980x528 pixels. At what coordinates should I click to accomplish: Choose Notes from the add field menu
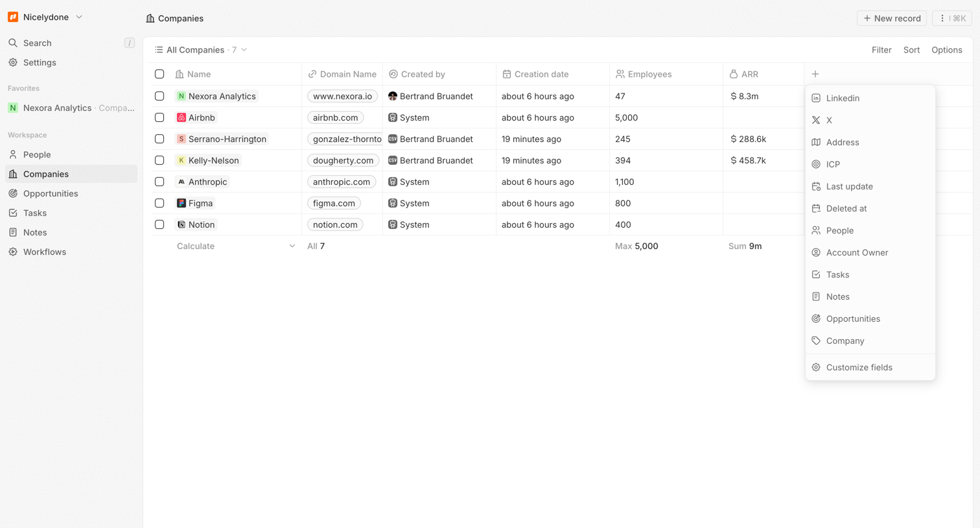[x=870, y=296]
